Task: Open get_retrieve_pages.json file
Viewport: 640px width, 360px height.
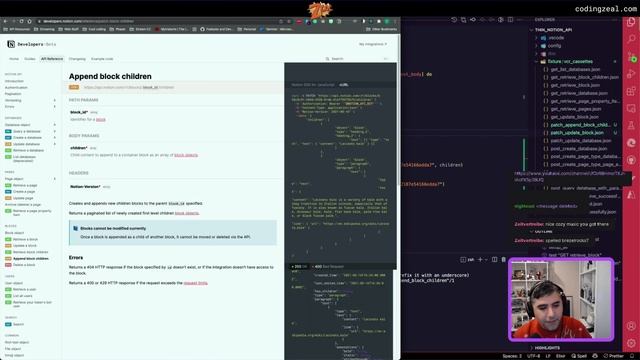Action: tap(576, 109)
